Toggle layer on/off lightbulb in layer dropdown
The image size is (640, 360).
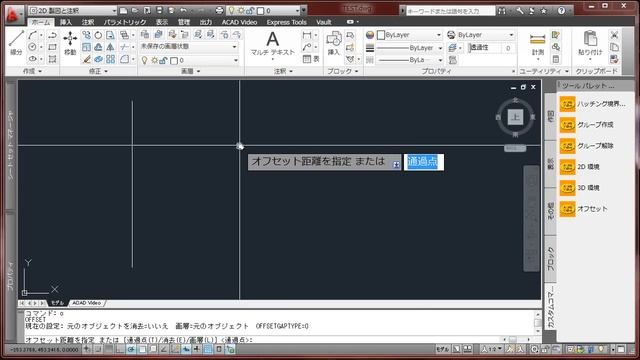point(144,60)
